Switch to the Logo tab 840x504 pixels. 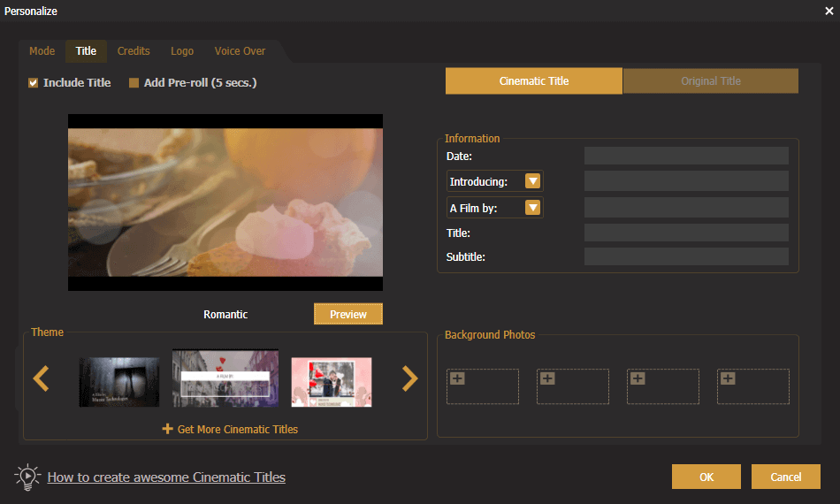[182, 51]
